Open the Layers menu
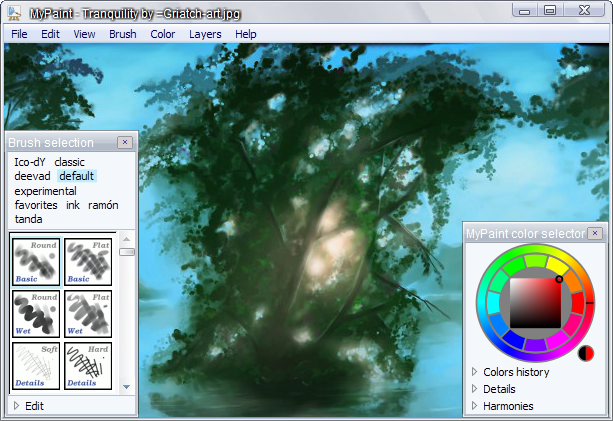Viewport: 613px width, 421px height. coord(205,34)
